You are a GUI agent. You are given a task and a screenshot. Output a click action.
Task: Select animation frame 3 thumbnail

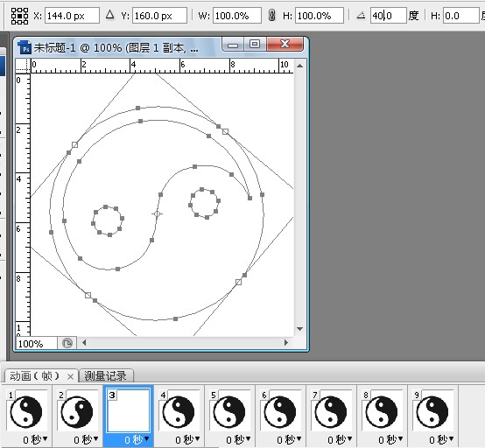click(129, 411)
